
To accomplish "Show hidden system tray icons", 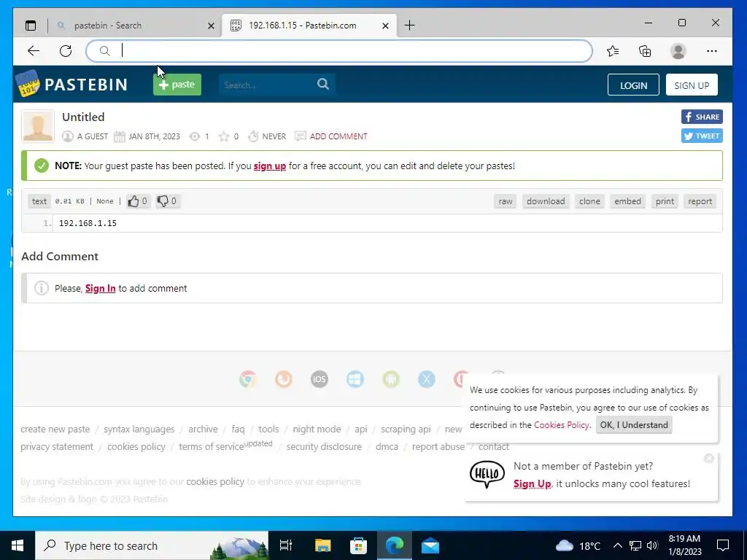I will [x=617, y=545].
